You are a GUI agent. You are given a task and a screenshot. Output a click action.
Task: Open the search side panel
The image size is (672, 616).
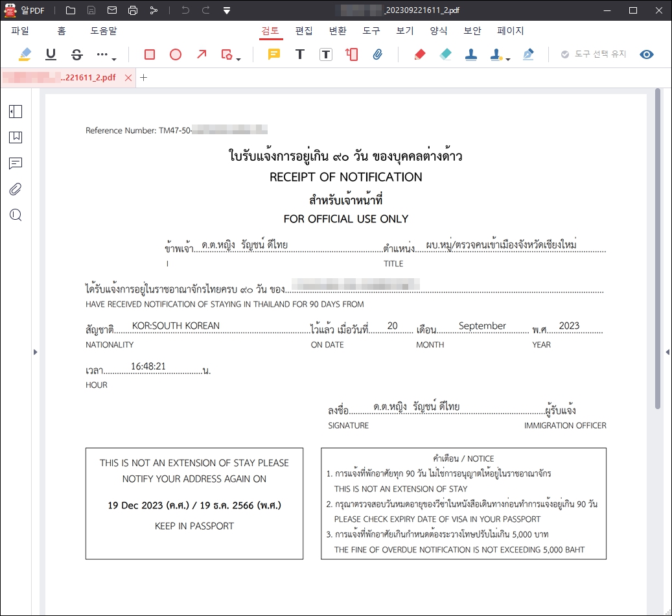tap(16, 215)
